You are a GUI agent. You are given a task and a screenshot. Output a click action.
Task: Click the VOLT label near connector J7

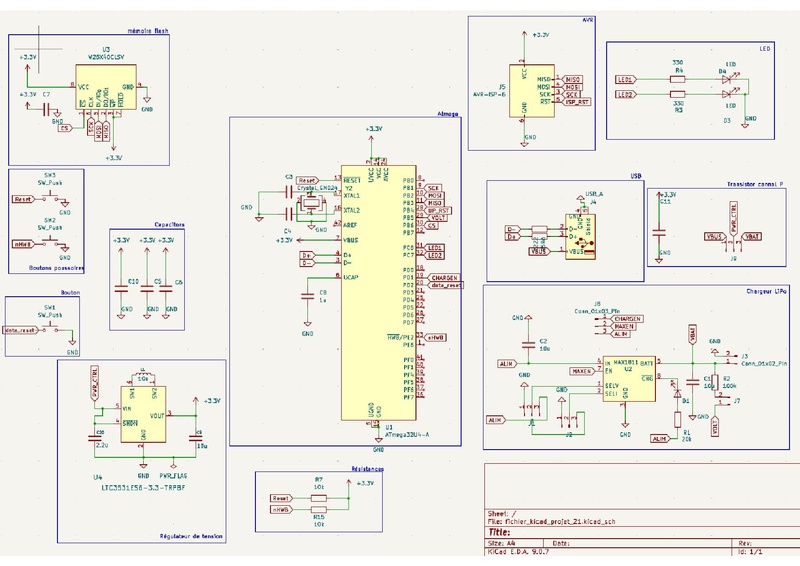(715, 428)
